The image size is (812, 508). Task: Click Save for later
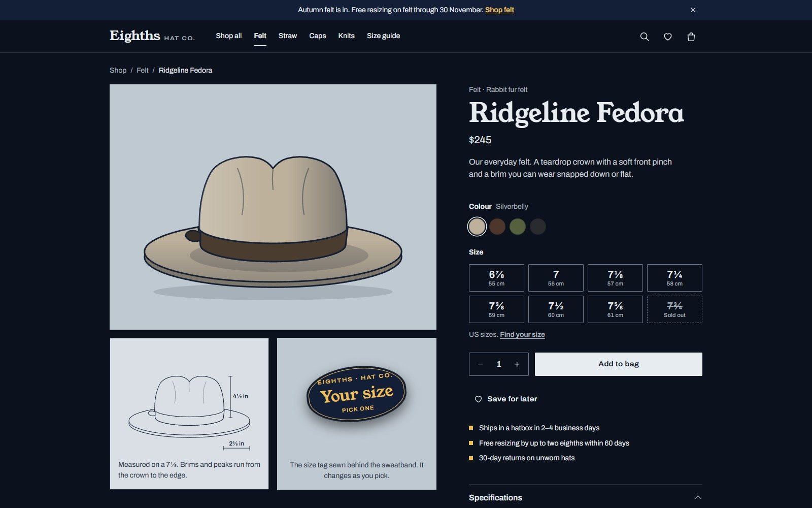506,399
